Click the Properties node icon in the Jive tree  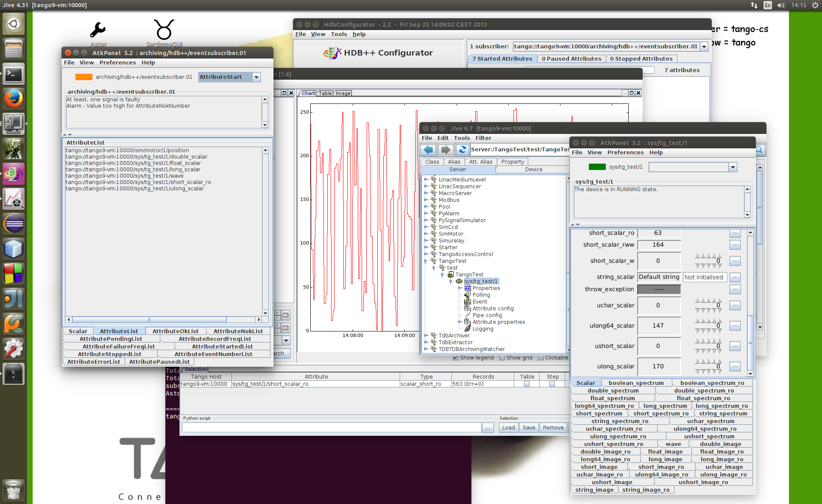tap(468, 288)
